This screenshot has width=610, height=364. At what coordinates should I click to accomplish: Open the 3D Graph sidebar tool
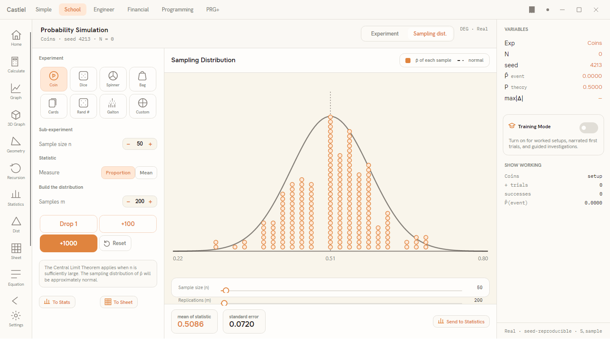pos(16,118)
